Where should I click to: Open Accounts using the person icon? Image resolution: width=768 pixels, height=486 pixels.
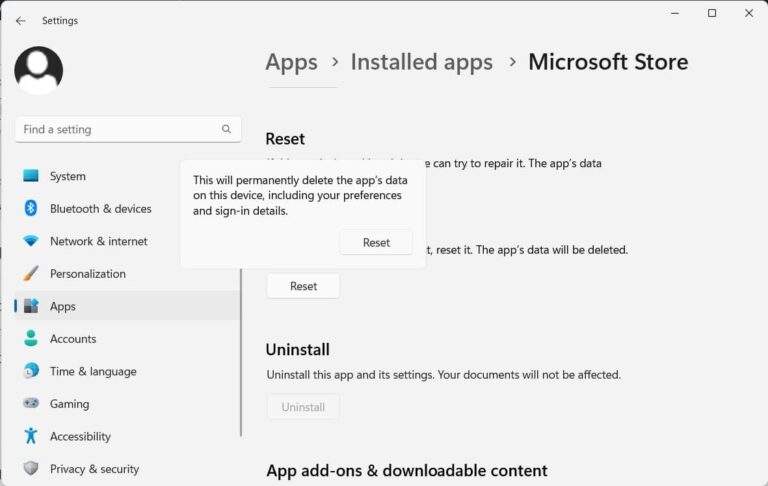coord(31,339)
